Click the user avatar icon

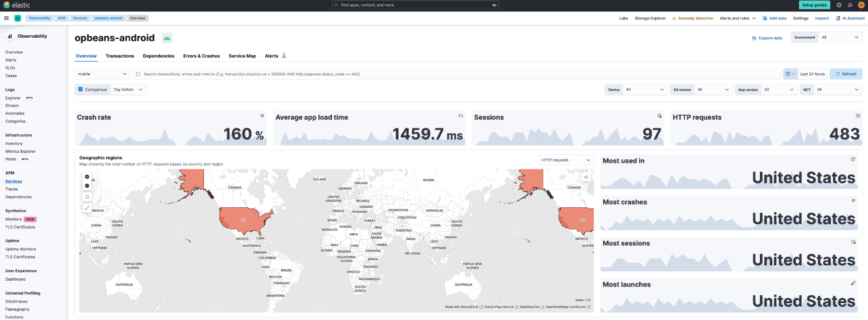point(861,5)
